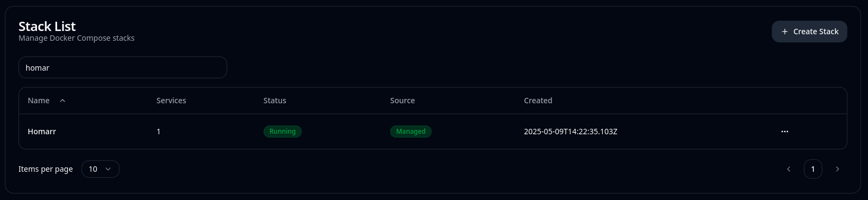This screenshot has height=200, width=868.
Task: Click the Created column header
Action: click(x=538, y=101)
